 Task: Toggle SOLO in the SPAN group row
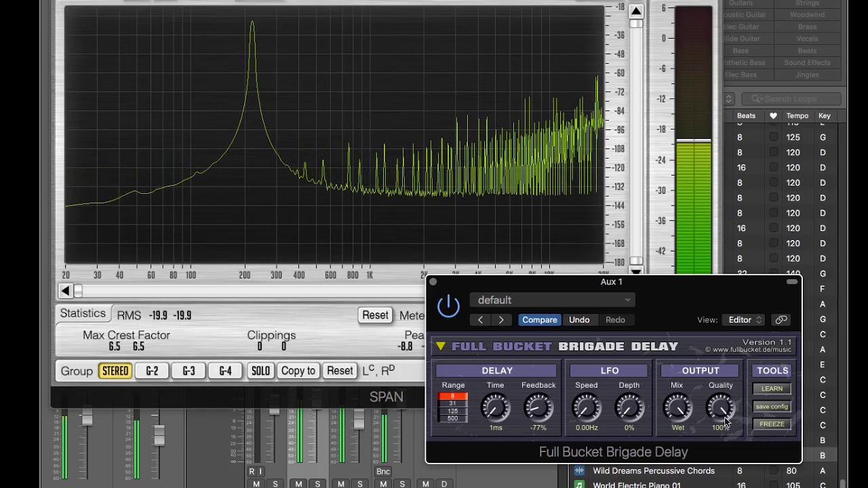click(x=260, y=371)
